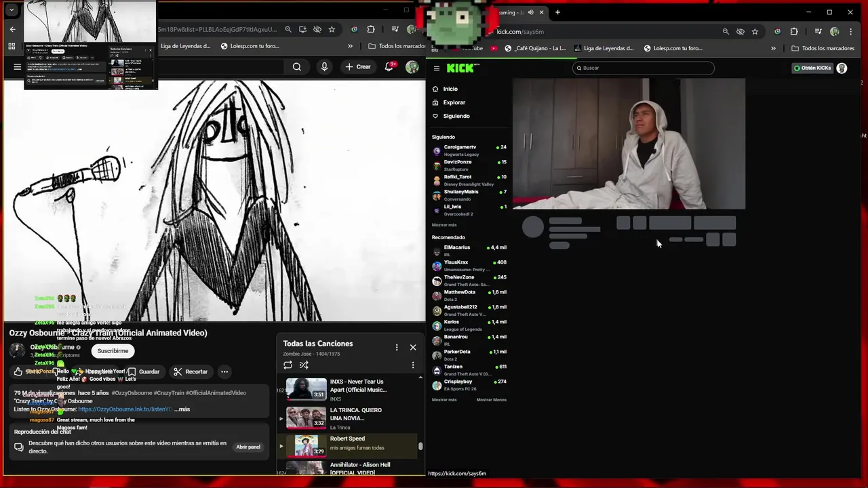Open Liga de Leyendas bookmark in Kick window
868x488 pixels.
(x=604, y=48)
